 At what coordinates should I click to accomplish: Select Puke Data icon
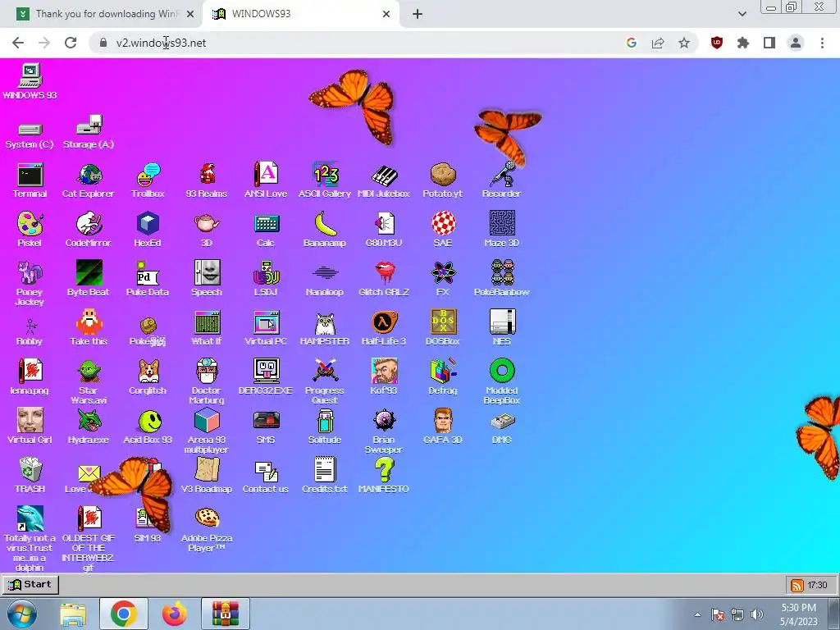[x=148, y=279]
